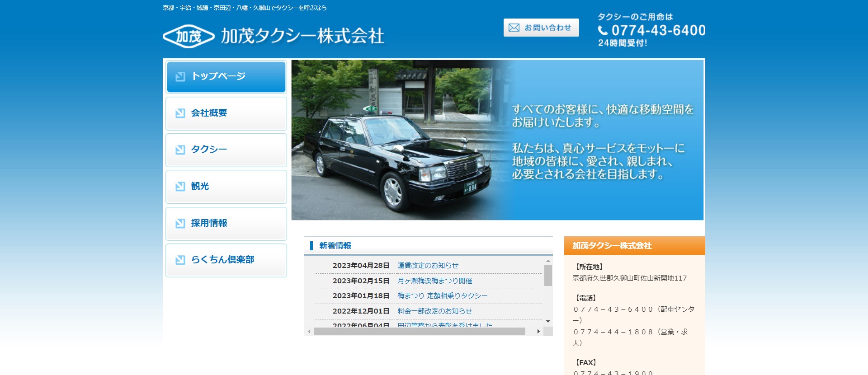Viewport: 868px width, 375px height.
Task: Click the news list vertical scrollbar thumb
Action: coord(548,276)
